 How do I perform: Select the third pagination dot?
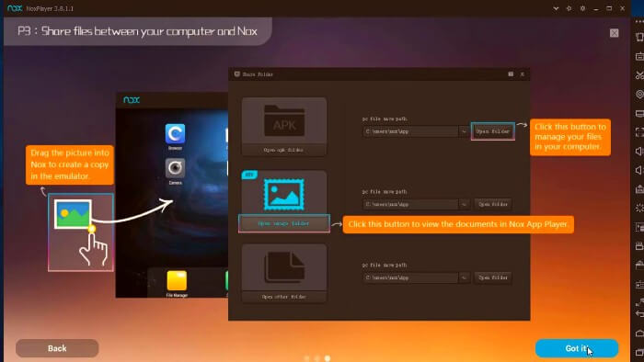pos(328,358)
